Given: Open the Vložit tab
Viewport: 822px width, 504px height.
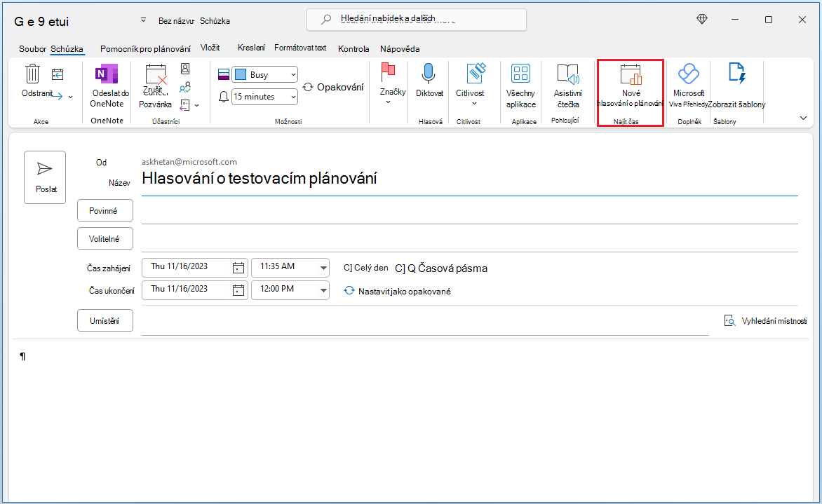Looking at the screenshot, I should point(210,48).
